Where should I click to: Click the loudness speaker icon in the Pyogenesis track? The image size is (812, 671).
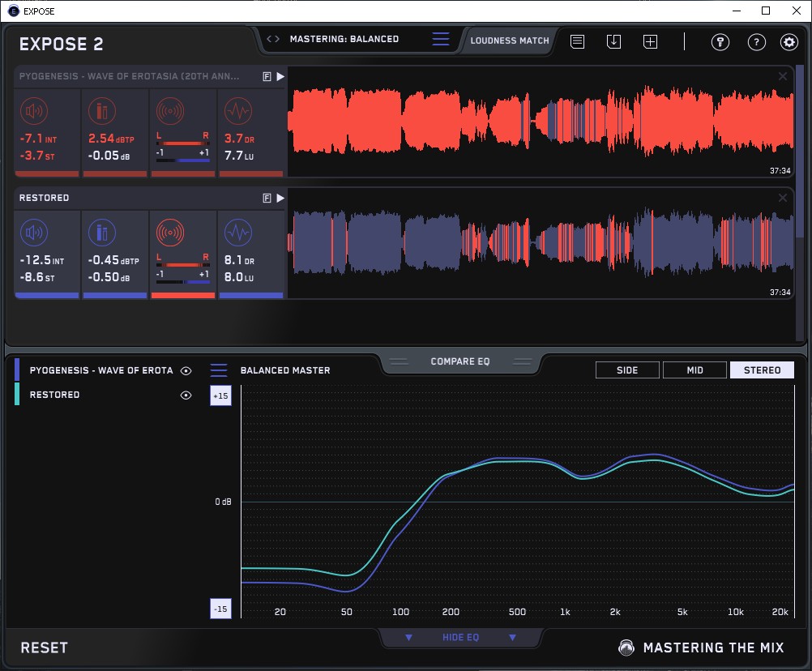[34, 111]
